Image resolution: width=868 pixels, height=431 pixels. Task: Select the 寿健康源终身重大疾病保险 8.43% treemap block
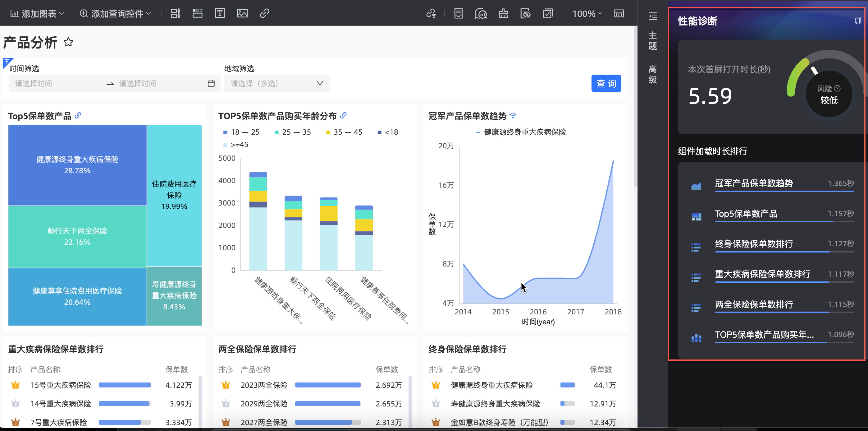click(x=174, y=296)
